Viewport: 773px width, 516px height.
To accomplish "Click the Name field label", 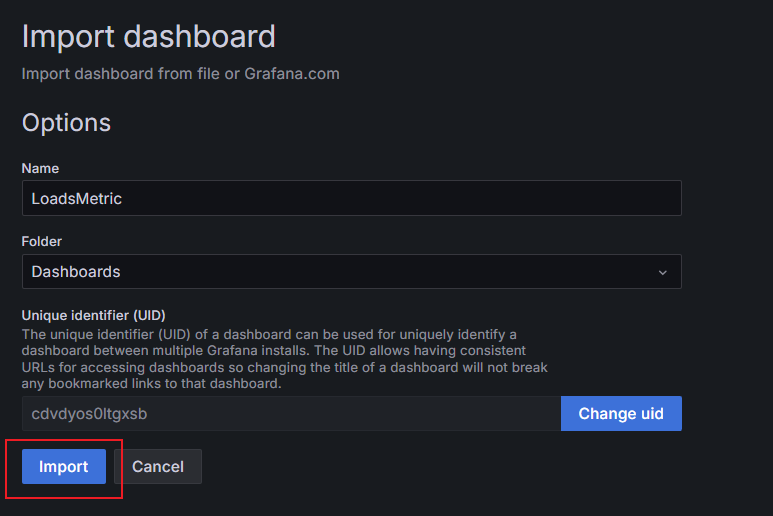I will click(x=40, y=169).
